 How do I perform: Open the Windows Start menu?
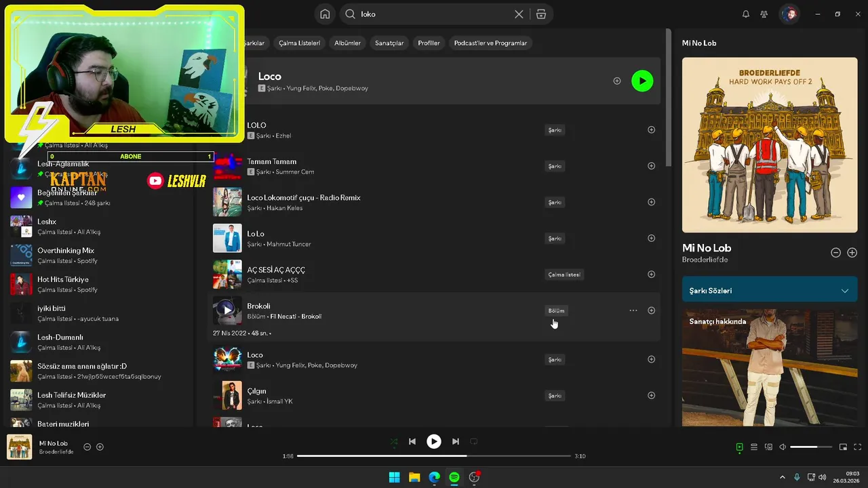(394, 477)
